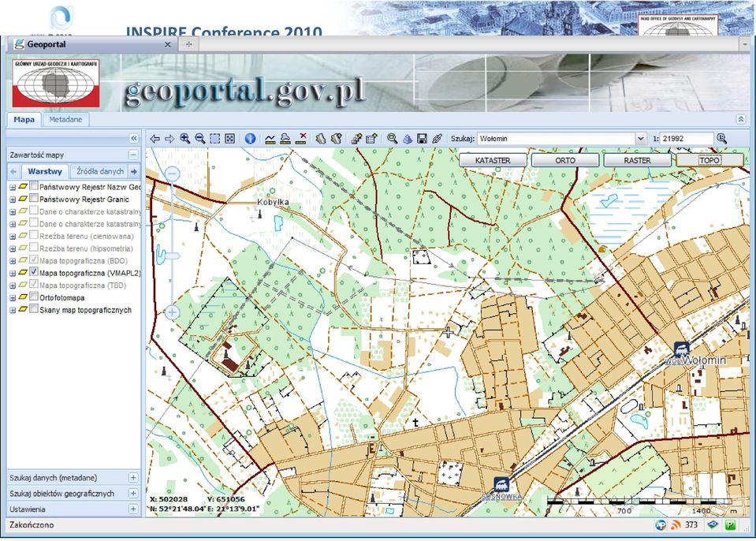Click the RSS feed icon in status bar
The width and height of the screenshot is (756, 541).
click(676, 524)
